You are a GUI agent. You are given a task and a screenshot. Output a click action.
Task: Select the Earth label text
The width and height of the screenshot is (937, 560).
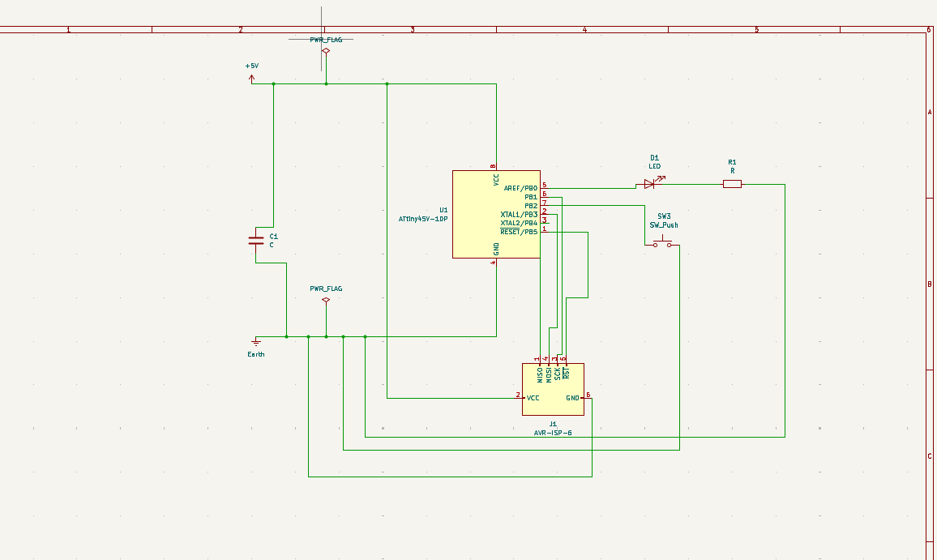coord(256,354)
